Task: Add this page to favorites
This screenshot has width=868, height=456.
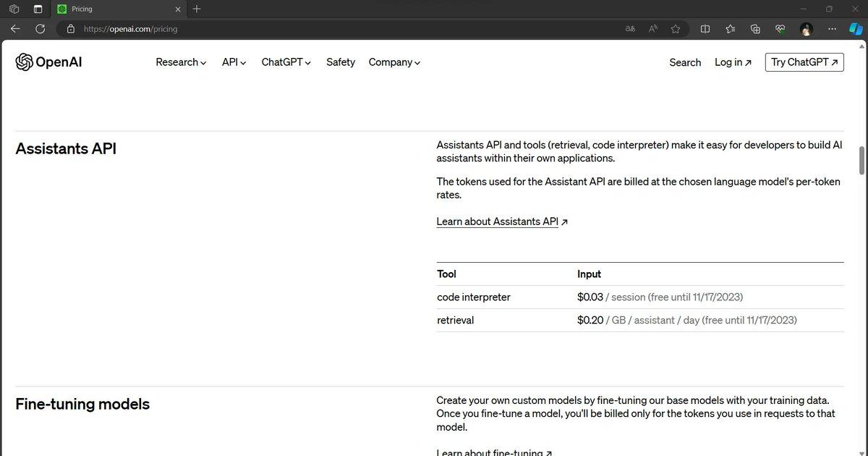Action: click(x=676, y=29)
